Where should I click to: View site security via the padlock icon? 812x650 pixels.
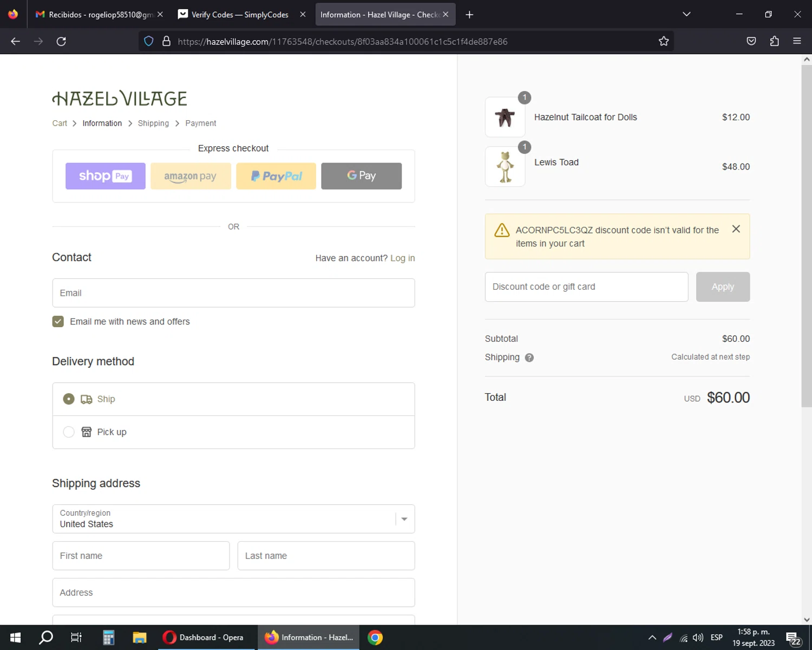click(x=167, y=41)
